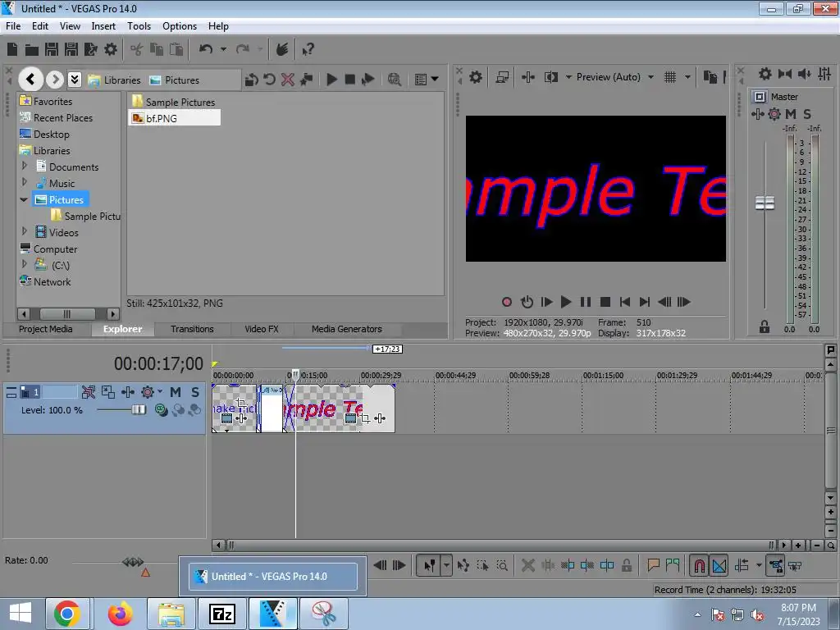Select bf.PNG file in Explorer

[x=175, y=118]
